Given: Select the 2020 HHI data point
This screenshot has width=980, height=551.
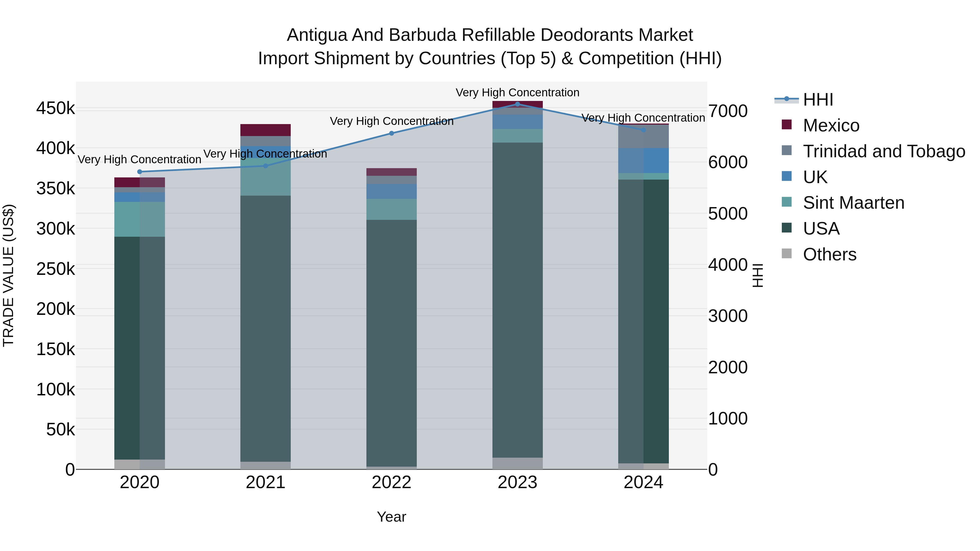Looking at the screenshot, I should [x=140, y=172].
